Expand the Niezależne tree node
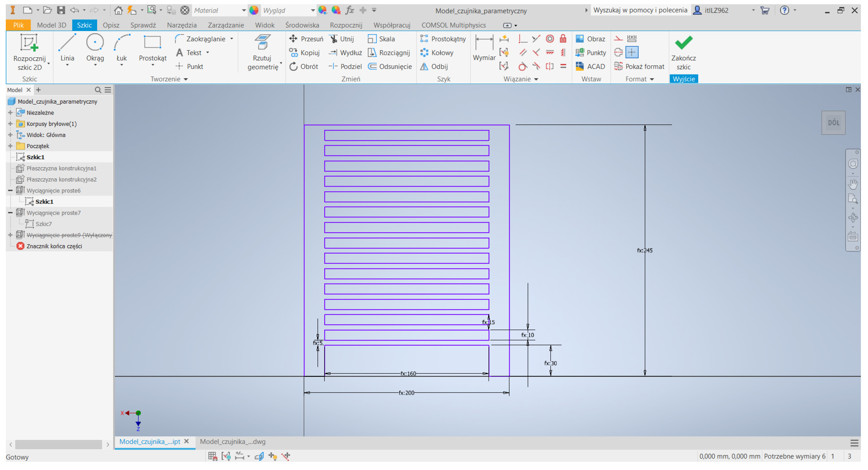868x470 pixels. [10, 113]
